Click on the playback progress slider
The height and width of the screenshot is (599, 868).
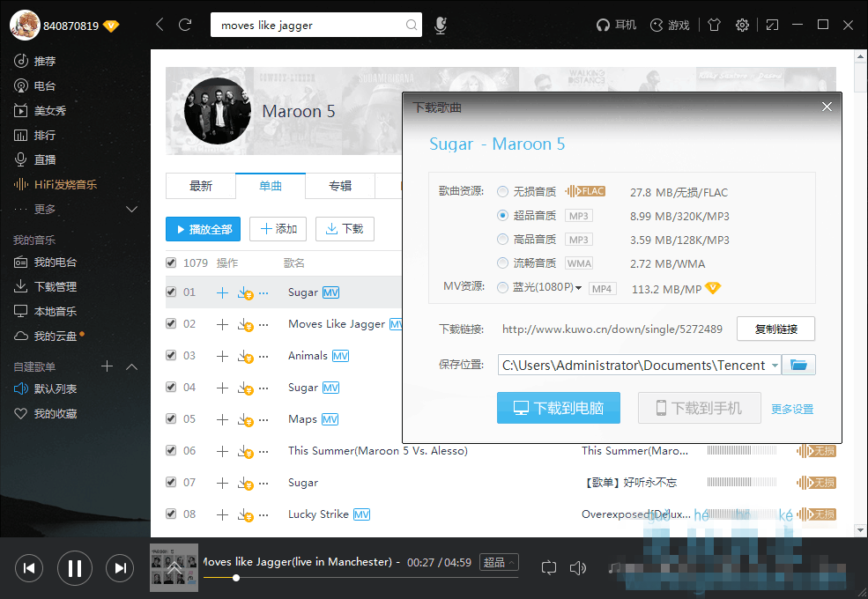[236, 579]
